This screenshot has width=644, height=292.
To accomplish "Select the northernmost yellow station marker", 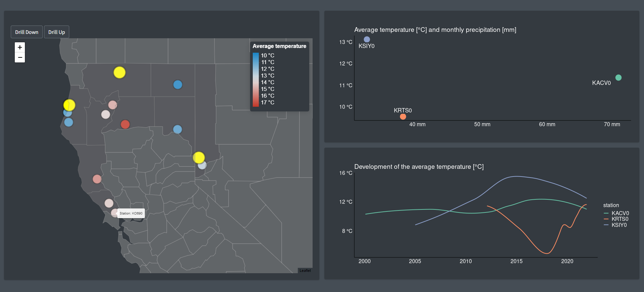I will click(119, 72).
